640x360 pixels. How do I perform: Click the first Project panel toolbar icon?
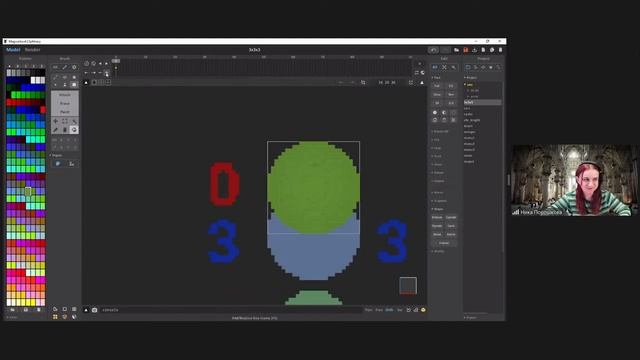[x=468, y=67]
